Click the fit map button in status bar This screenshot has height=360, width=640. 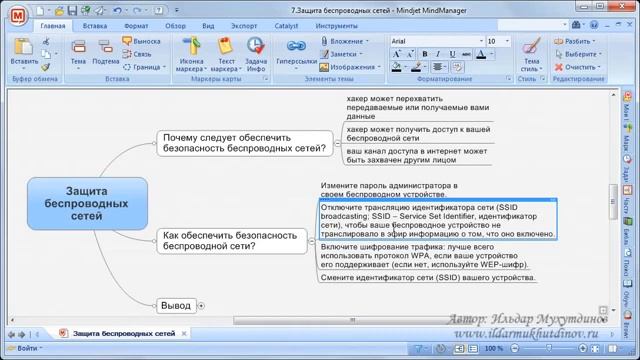[x=596, y=349]
